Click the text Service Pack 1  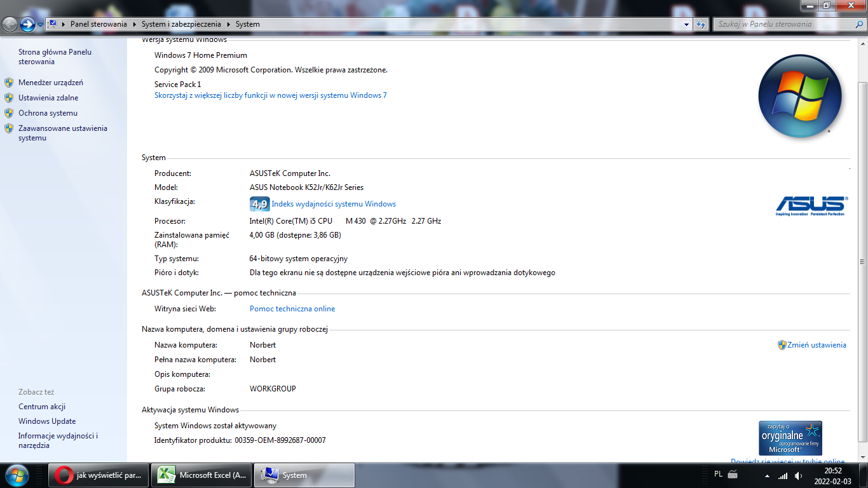(177, 85)
